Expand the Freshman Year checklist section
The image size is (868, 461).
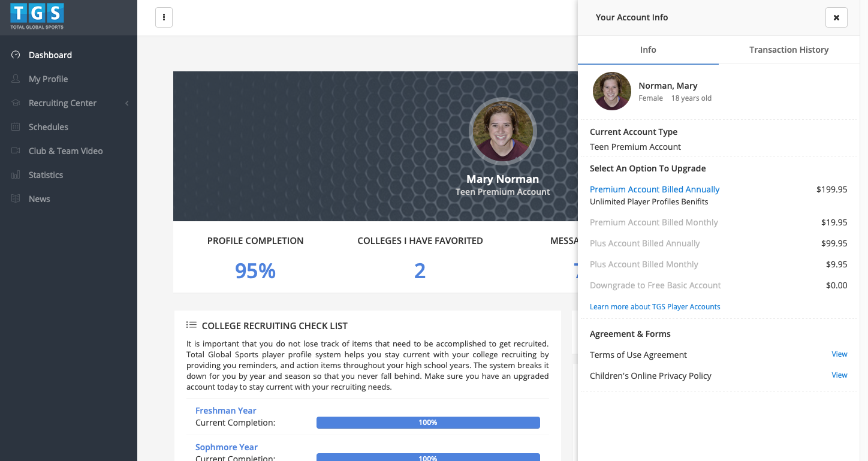pyautogui.click(x=225, y=411)
